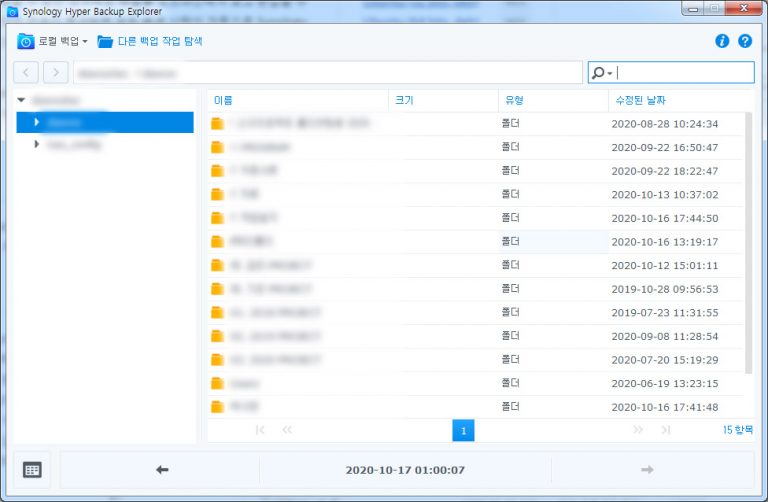Select folder icon dated 2020-07-20 15:19:29
This screenshot has height=502, width=768.
(x=217, y=359)
